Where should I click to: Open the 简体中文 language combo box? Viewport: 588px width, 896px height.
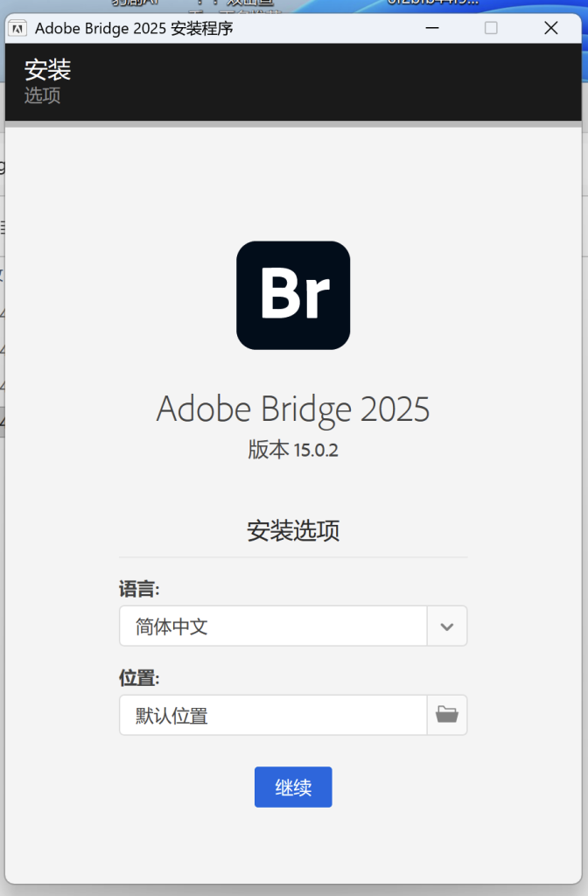pyautogui.click(x=272, y=626)
